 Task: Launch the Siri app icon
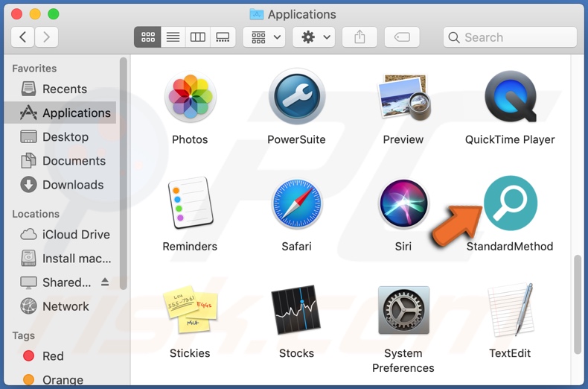403,203
